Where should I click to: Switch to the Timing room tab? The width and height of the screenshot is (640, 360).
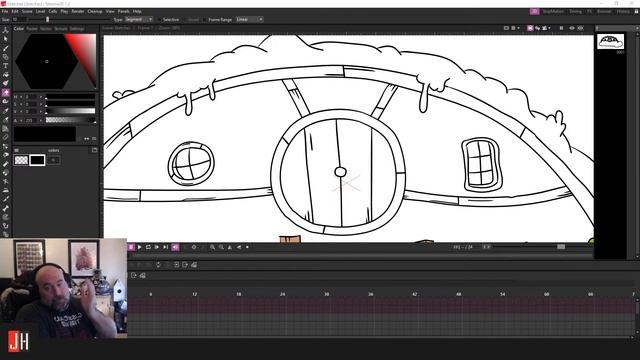click(576, 11)
